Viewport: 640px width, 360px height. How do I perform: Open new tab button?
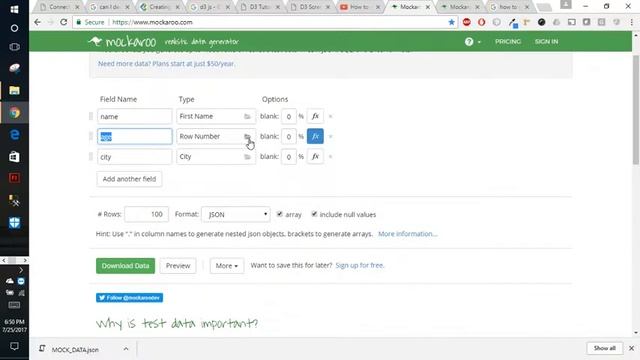(x=543, y=7)
